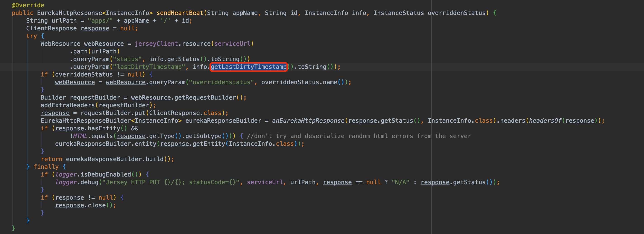Click the highlighted getLastDirtyTimestamp method call

[249, 67]
